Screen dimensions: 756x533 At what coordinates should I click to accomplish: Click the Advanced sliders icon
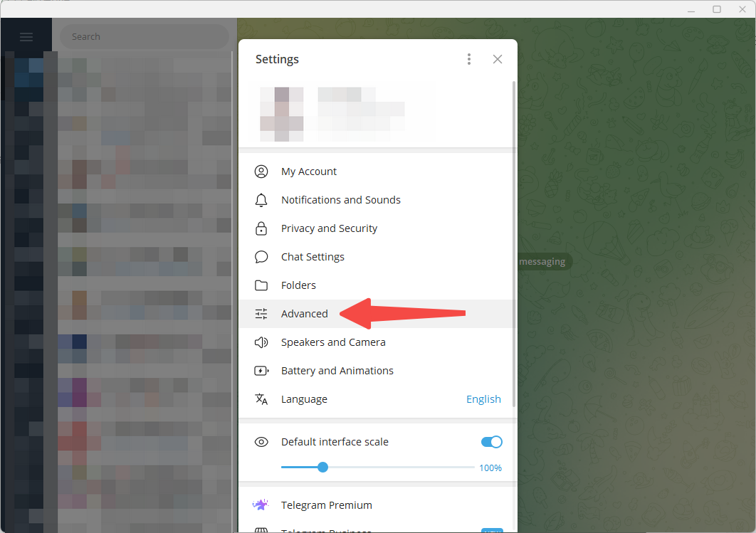(x=261, y=314)
